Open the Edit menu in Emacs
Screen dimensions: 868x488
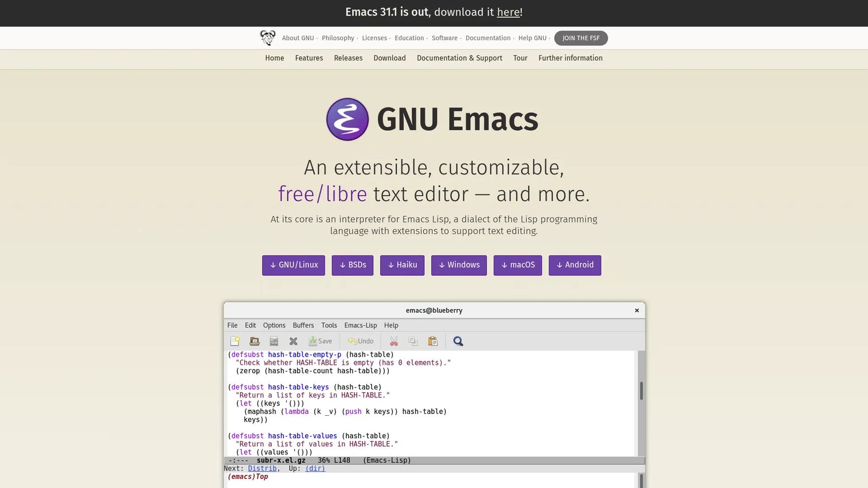pos(251,325)
